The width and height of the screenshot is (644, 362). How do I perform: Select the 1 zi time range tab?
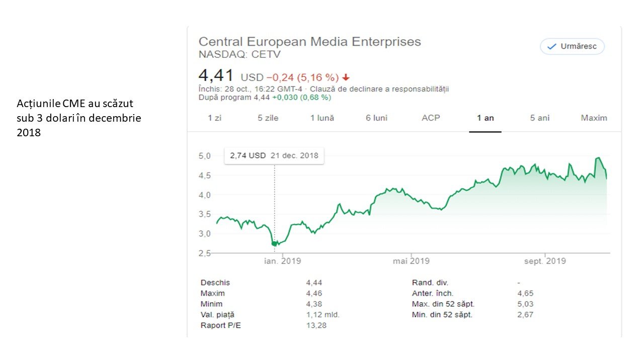[x=215, y=118]
